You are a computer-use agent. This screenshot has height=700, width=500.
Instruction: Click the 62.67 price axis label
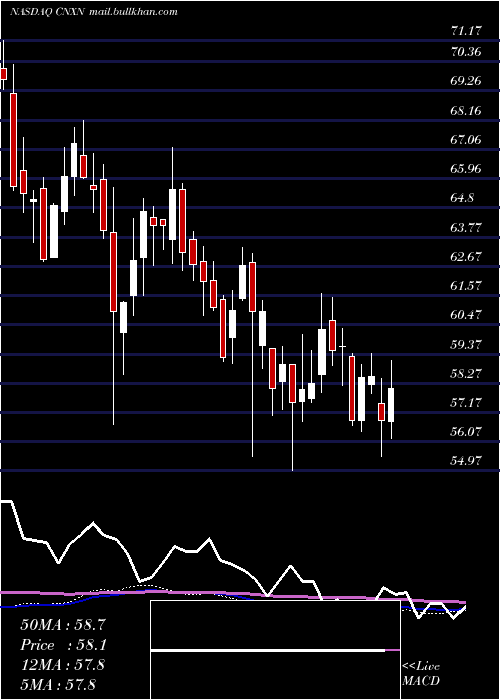tap(466, 257)
